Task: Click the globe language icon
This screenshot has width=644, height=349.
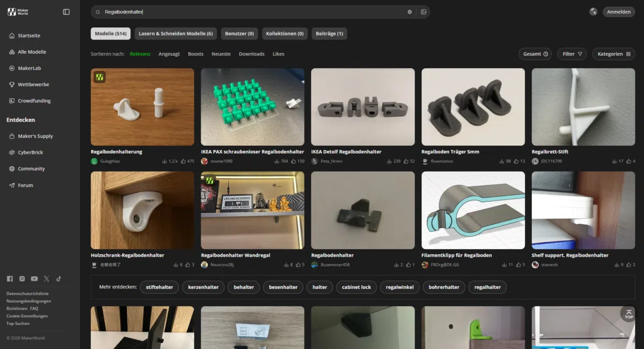Action: tap(593, 12)
